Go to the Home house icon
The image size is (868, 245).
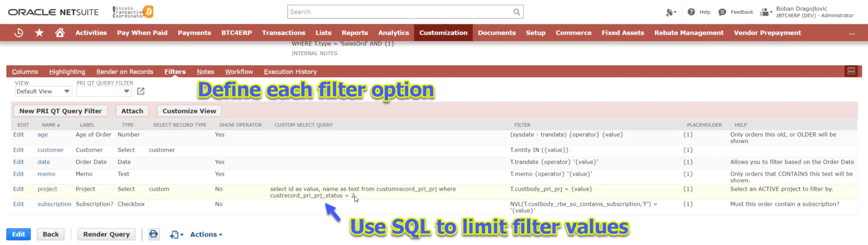click(x=60, y=33)
